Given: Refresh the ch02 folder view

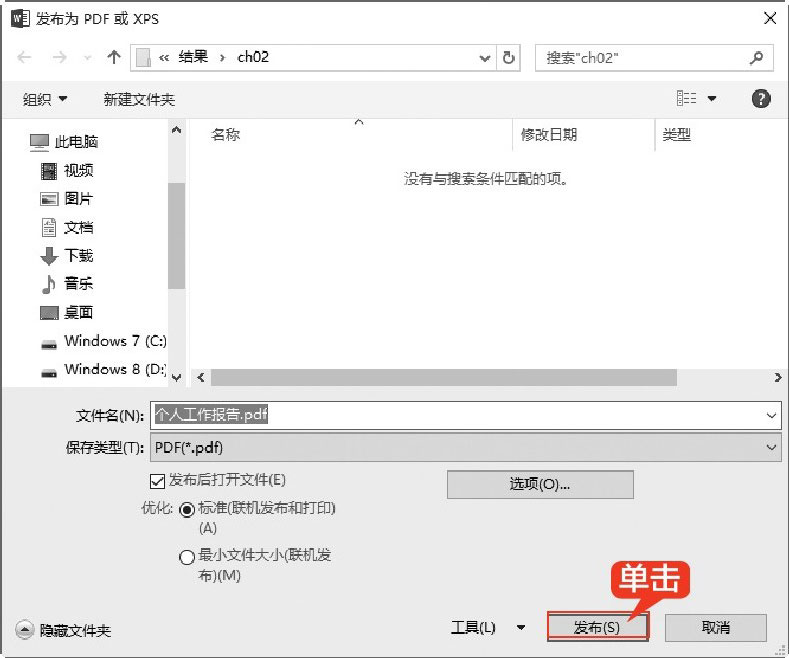Looking at the screenshot, I should coord(509,57).
